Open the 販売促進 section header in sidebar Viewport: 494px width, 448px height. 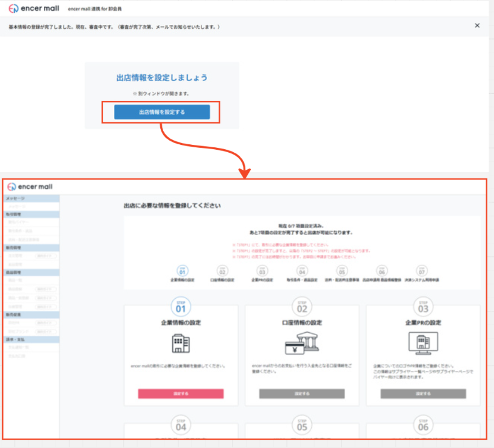(31, 314)
